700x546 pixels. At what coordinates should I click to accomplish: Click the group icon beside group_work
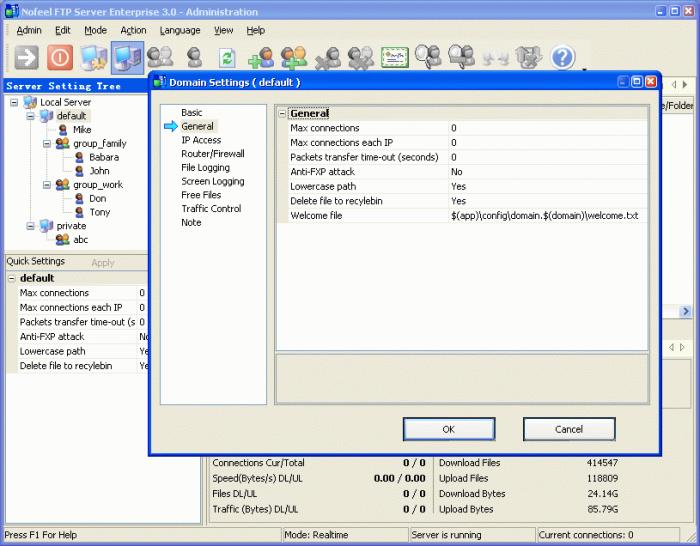point(62,184)
